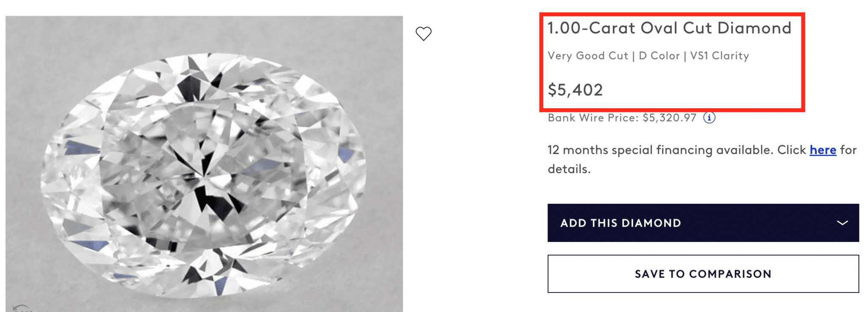Image resolution: width=868 pixels, height=312 pixels.
Task: Click the Bank Wire Price label
Action: click(593, 118)
